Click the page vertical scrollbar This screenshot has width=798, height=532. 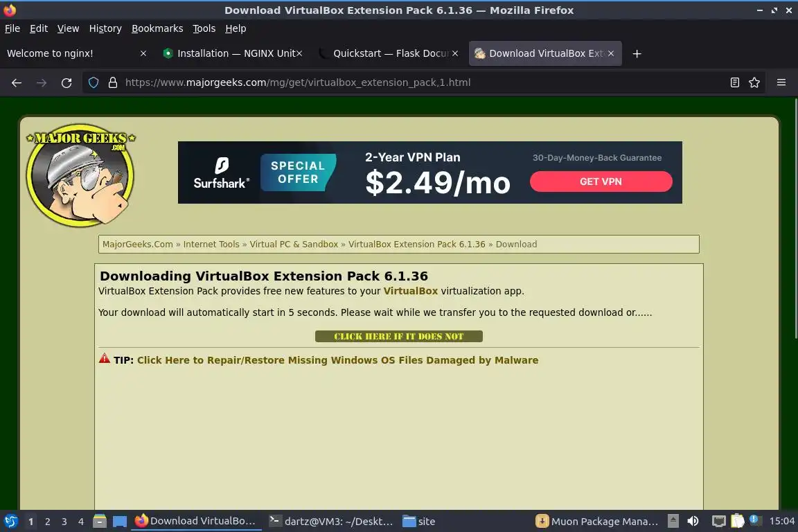795,219
